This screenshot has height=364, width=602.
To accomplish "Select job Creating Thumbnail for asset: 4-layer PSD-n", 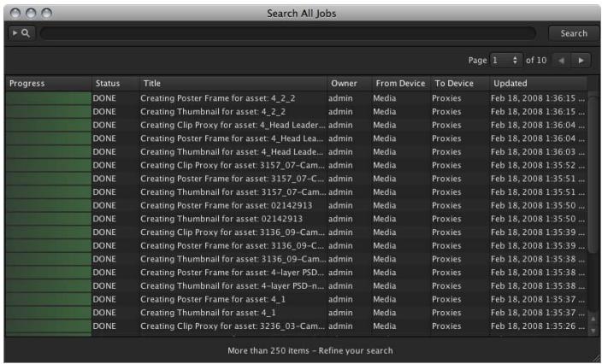I will point(296,285).
